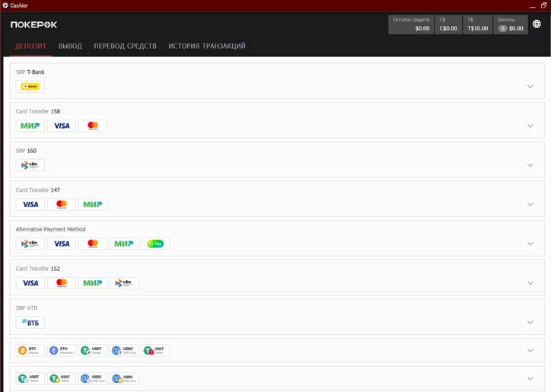Click the T$10.00 balance box

point(477,24)
